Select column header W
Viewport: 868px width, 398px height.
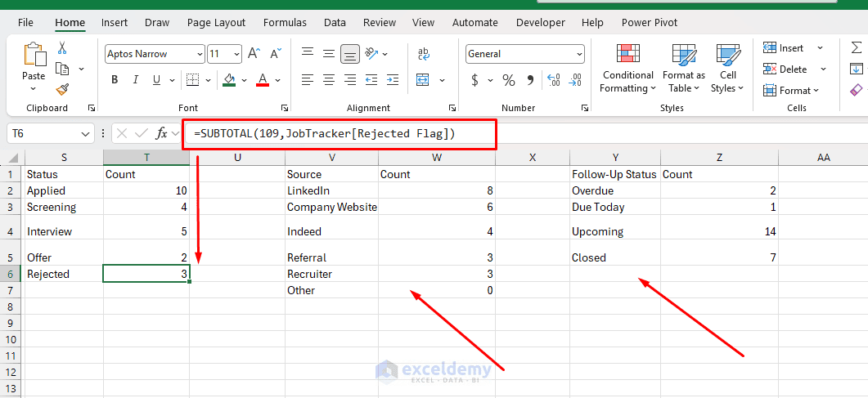[x=437, y=158]
